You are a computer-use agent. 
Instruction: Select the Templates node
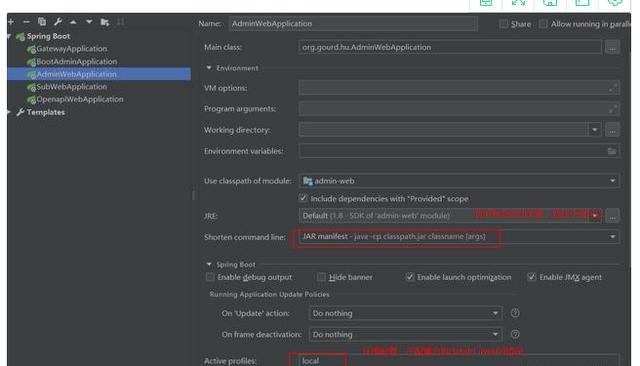click(x=45, y=112)
